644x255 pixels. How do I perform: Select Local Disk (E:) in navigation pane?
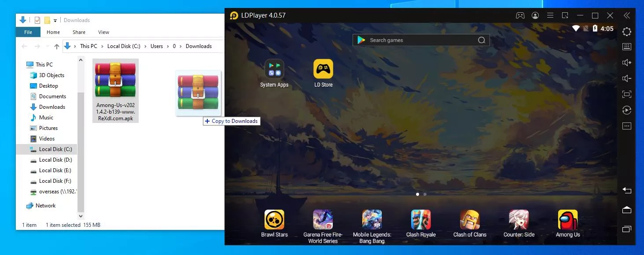[x=55, y=170]
